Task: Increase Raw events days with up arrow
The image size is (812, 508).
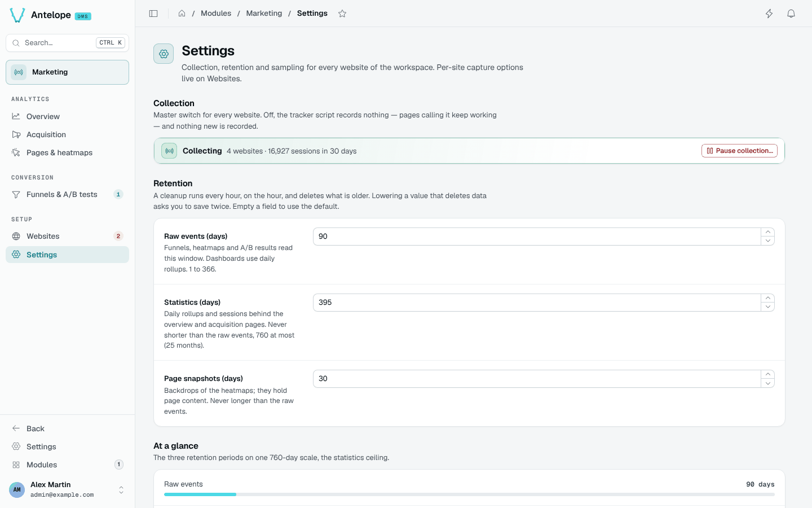Action: pos(767,232)
